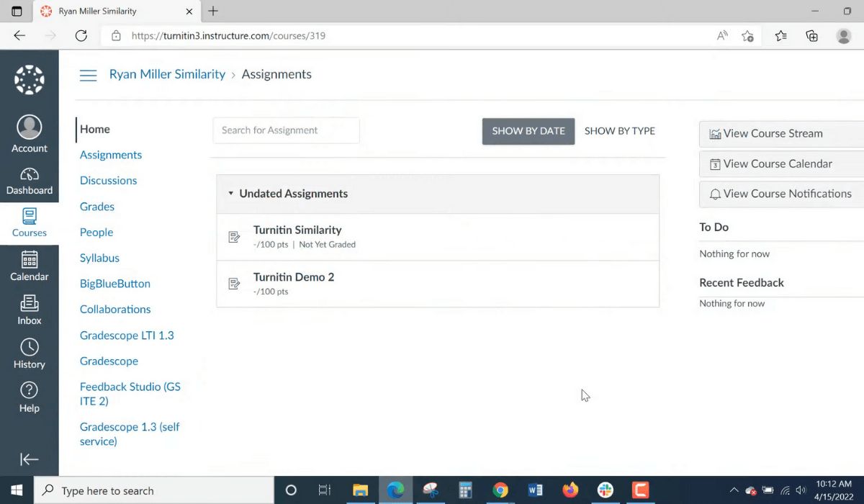Open network status in system tray

point(785,490)
